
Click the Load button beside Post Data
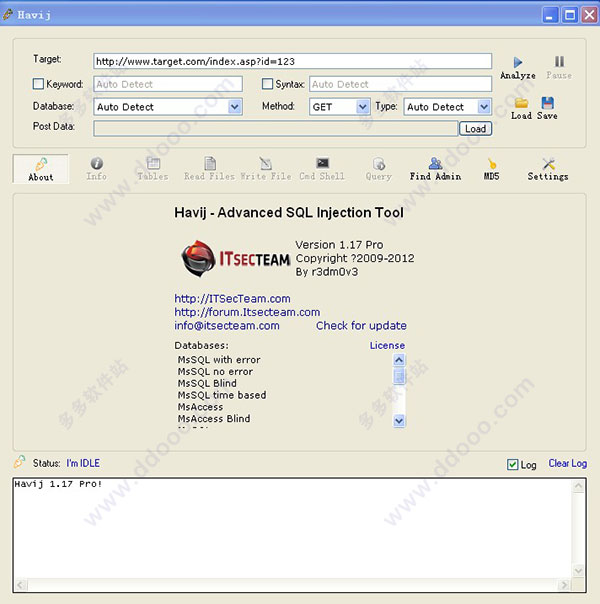point(475,129)
